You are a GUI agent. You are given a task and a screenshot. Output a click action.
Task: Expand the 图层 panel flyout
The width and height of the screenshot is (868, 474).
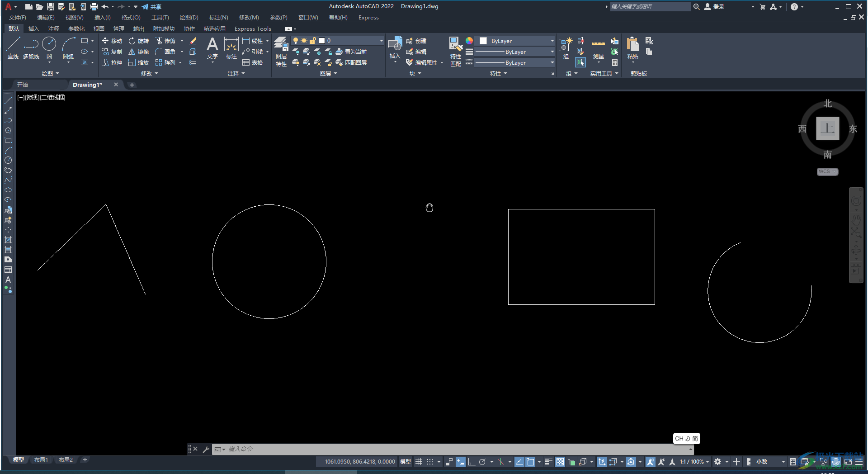[328, 73]
